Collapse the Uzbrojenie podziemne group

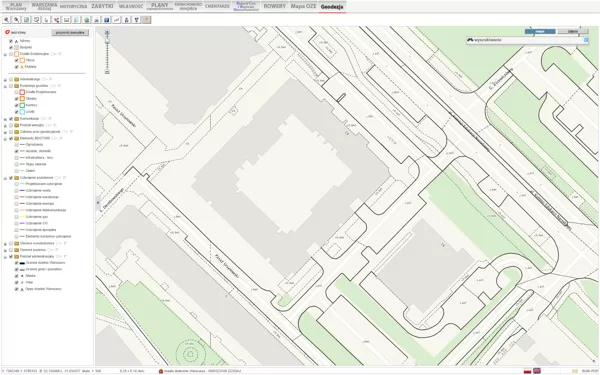[x=5, y=178]
